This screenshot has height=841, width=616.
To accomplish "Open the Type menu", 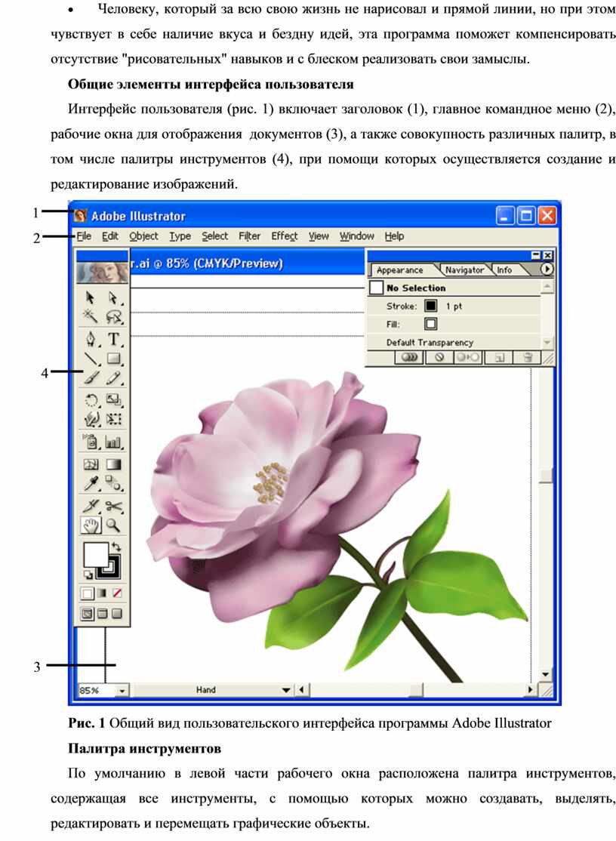I will tap(180, 236).
